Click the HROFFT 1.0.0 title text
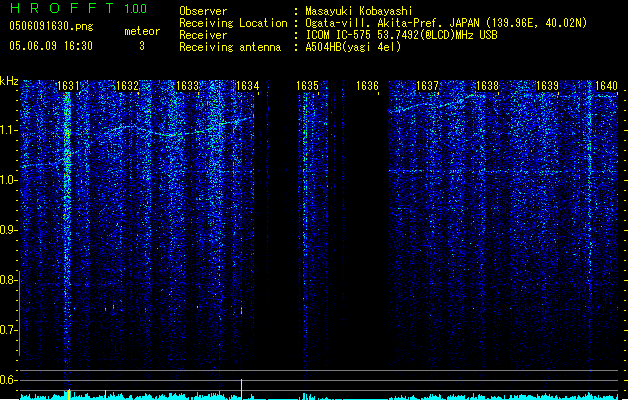 coord(78,8)
